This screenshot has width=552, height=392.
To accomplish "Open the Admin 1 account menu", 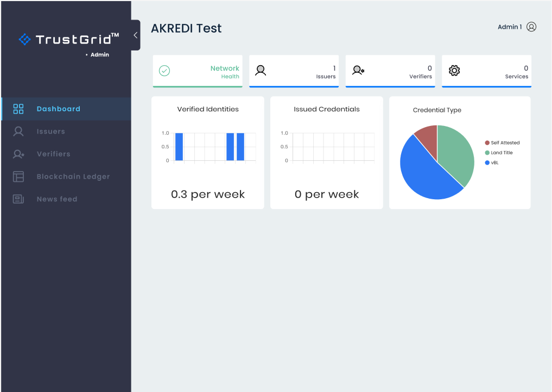I will pyautogui.click(x=510, y=27).
